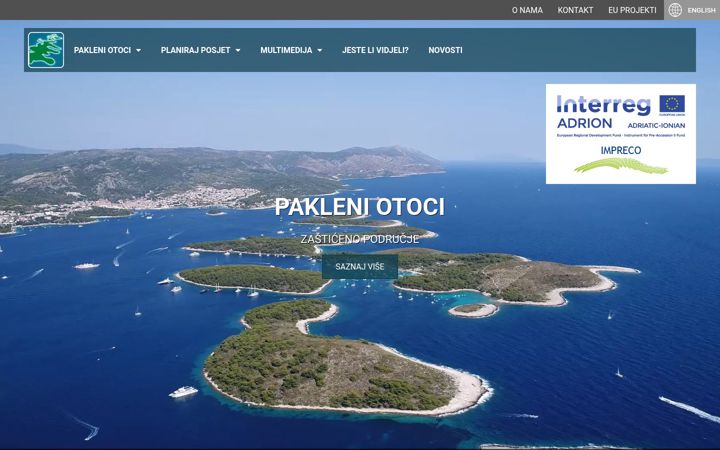The height and width of the screenshot is (450, 720).
Task: Expand the Multimedija dropdown arrow
Action: click(x=320, y=51)
